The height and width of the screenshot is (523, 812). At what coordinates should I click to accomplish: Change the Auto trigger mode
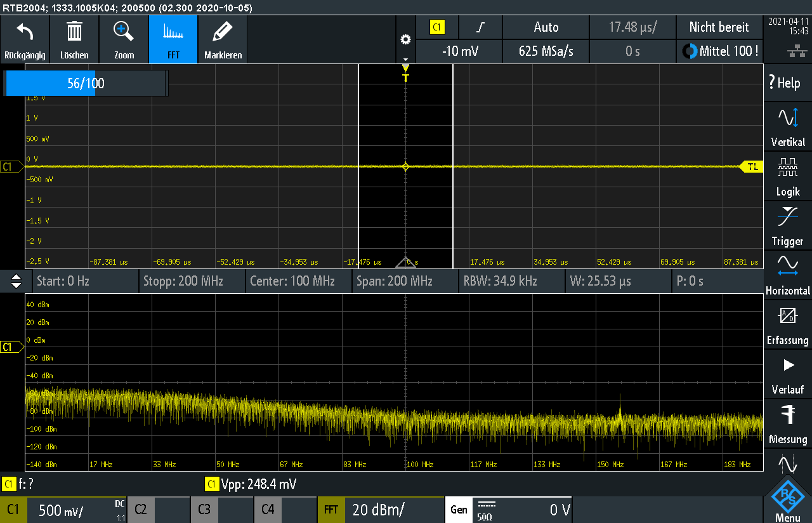pos(546,27)
